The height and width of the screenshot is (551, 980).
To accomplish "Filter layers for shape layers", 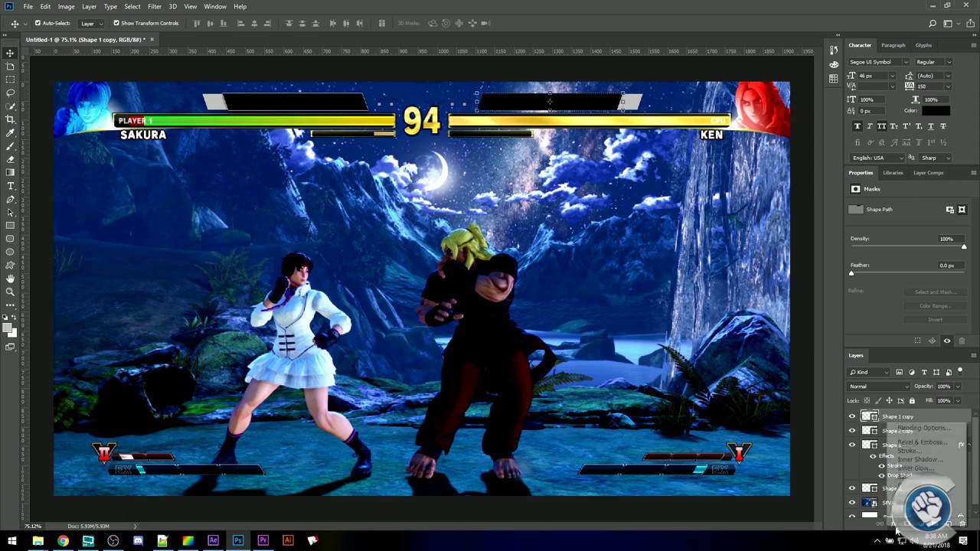I will point(936,372).
